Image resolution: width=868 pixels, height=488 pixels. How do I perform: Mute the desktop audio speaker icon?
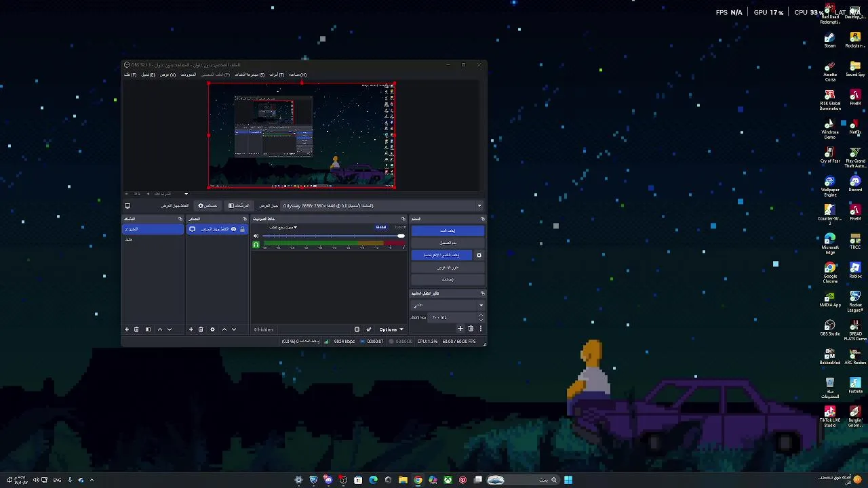pyautogui.click(x=256, y=236)
